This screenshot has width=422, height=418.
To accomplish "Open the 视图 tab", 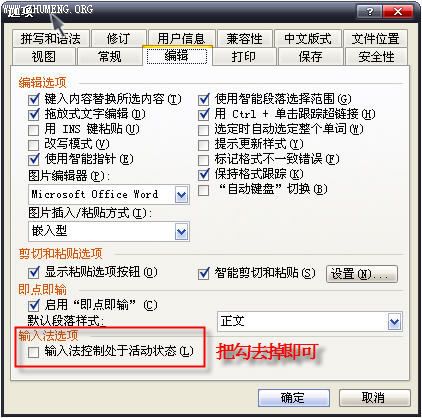I will coord(44,56).
